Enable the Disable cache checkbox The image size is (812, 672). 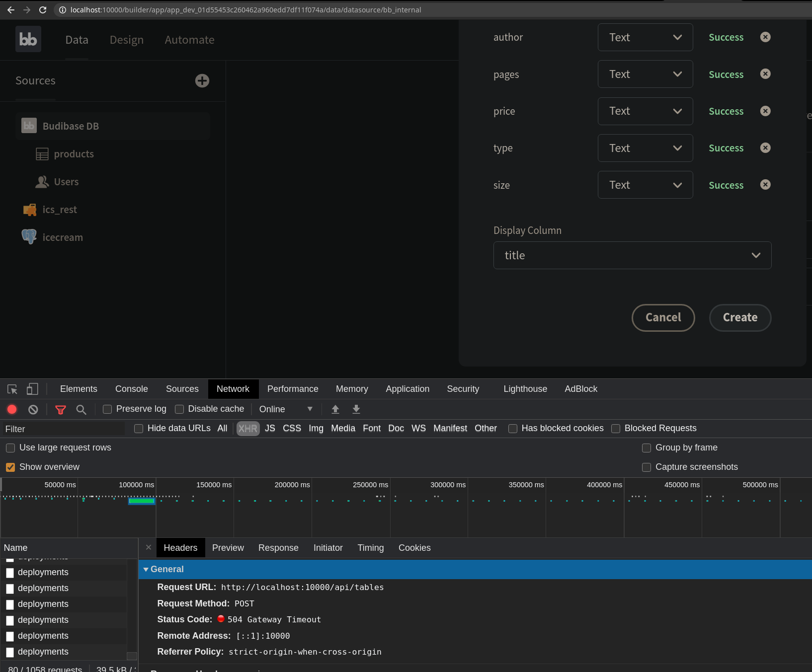point(179,409)
